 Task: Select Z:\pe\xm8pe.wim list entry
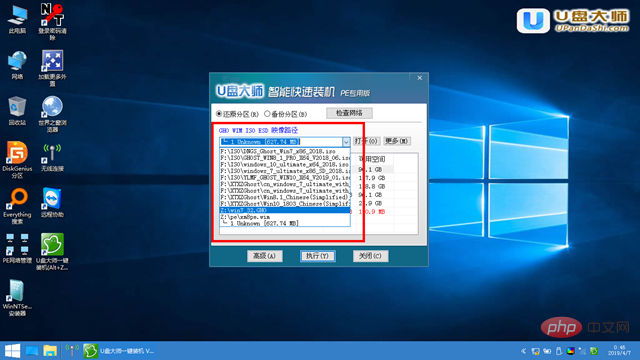pyautogui.click(x=285, y=217)
